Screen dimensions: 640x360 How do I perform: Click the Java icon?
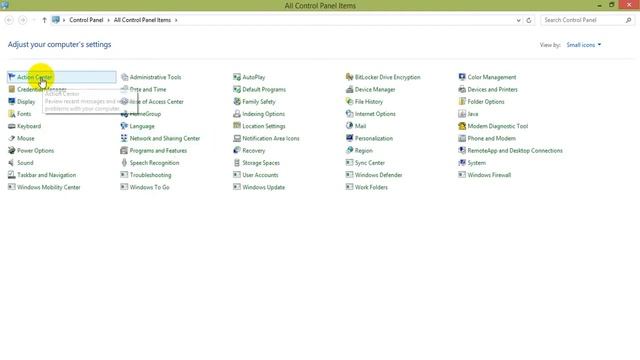point(462,114)
